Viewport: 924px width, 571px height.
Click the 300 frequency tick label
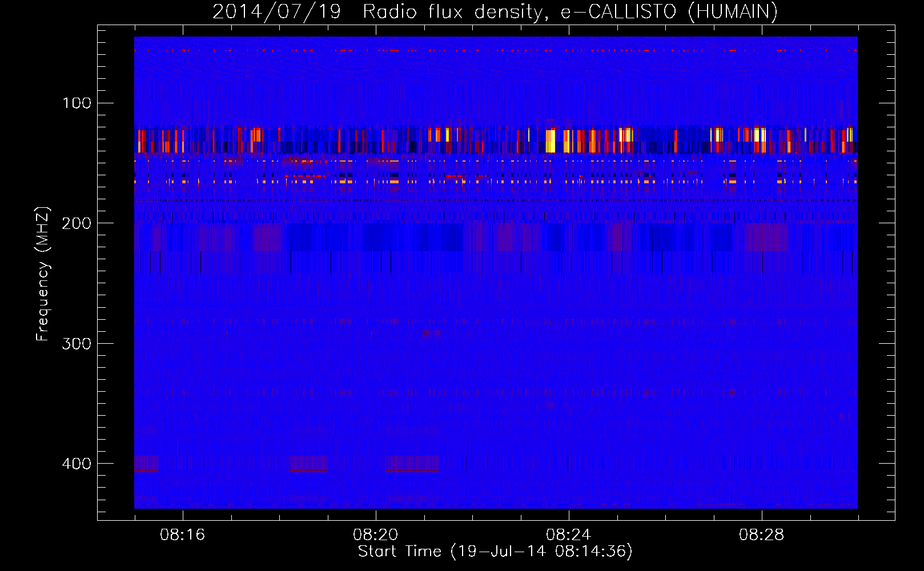click(x=77, y=343)
